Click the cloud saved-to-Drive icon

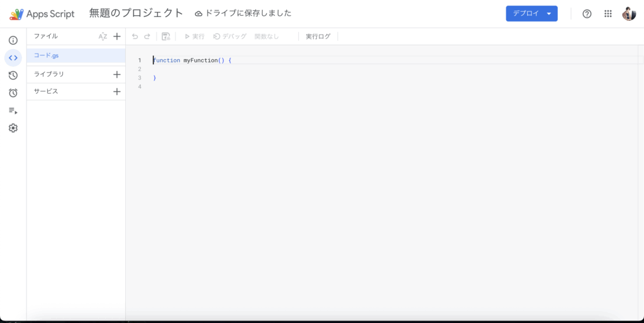click(198, 14)
